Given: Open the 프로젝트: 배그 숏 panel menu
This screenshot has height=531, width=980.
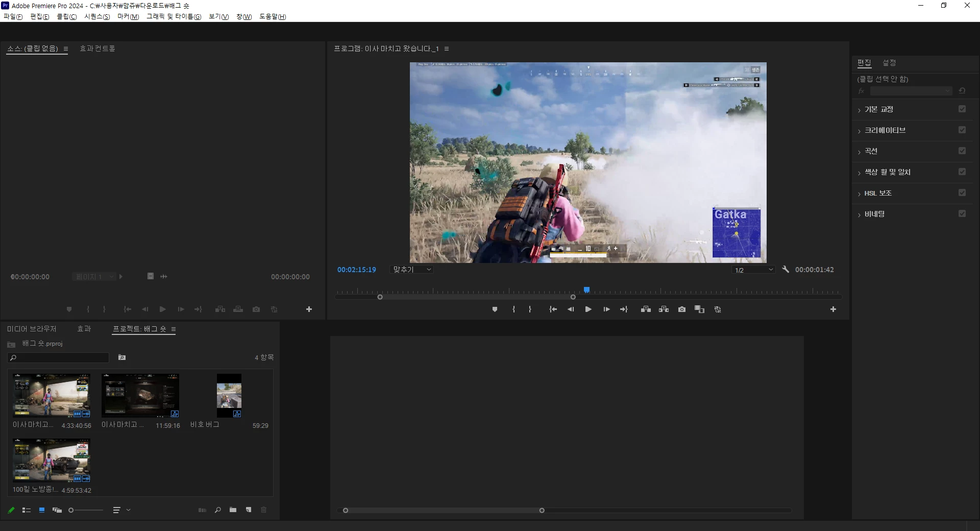Looking at the screenshot, I should point(174,329).
